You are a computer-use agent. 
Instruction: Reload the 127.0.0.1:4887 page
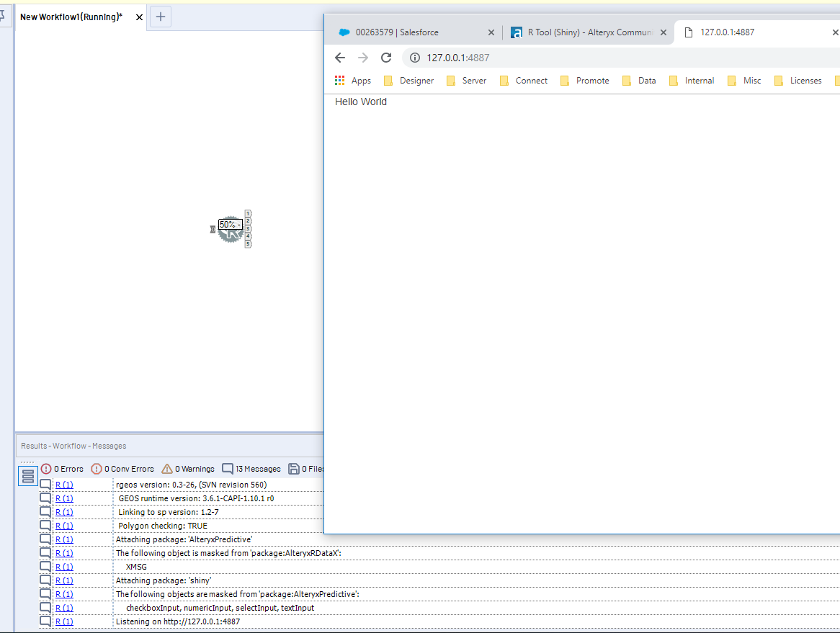point(386,58)
